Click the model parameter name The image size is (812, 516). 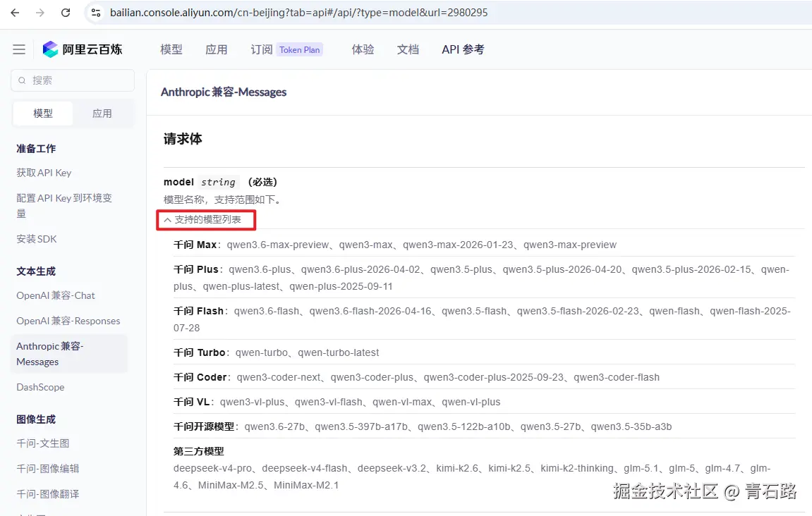click(x=178, y=182)
